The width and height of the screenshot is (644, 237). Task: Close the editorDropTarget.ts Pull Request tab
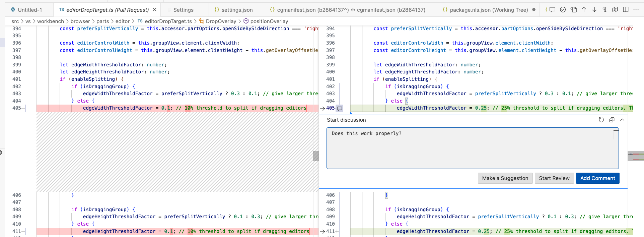[x=155, y=10]
